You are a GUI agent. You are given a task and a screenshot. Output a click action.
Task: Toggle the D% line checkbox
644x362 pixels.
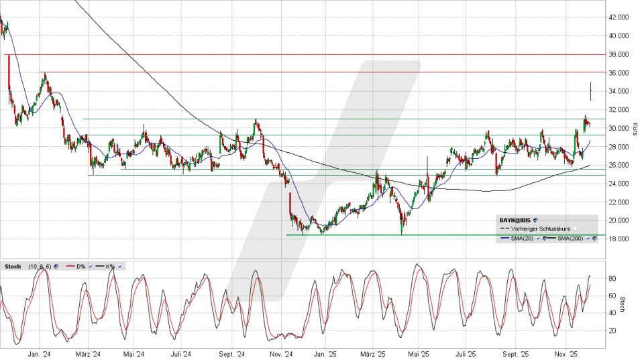91,266
